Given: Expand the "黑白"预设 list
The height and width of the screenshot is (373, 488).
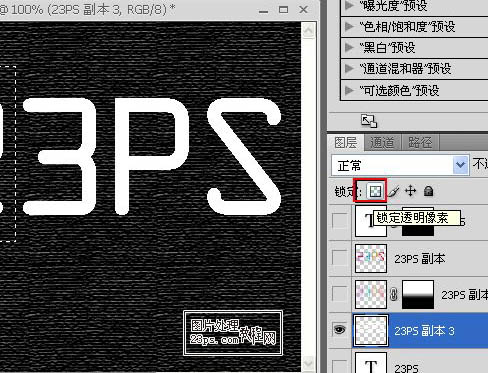Looking at the screenshot, I should (349, 47).
